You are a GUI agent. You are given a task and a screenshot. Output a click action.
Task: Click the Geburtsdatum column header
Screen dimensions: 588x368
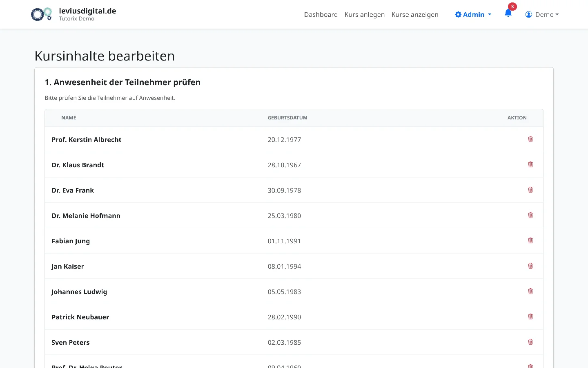[287, 118]
